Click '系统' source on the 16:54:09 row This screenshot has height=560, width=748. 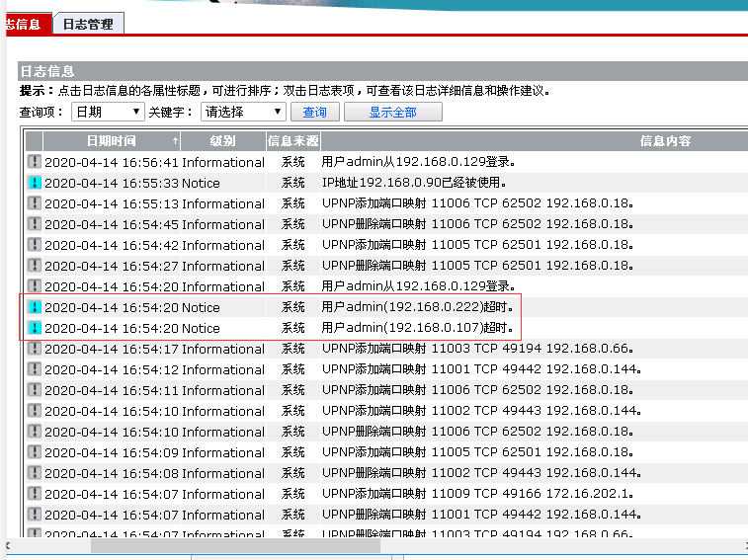(292, 452)
